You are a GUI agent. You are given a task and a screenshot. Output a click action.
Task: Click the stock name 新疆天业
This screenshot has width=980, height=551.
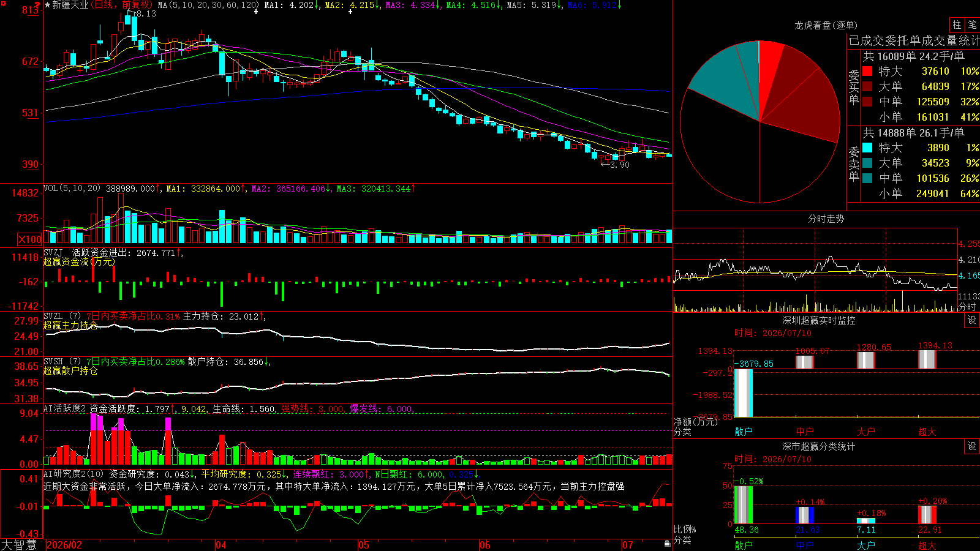(x=70, y=5)
